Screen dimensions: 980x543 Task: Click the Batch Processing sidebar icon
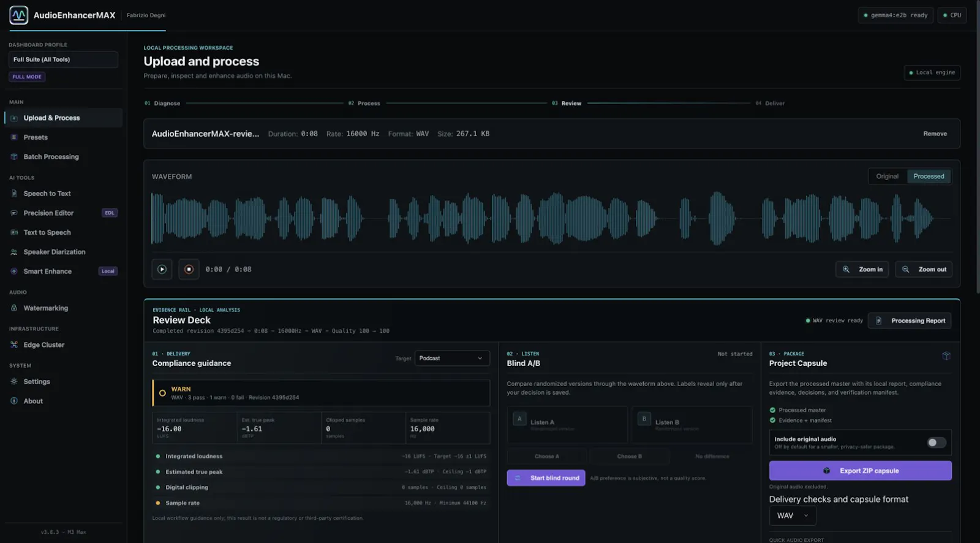pos(14,157)
